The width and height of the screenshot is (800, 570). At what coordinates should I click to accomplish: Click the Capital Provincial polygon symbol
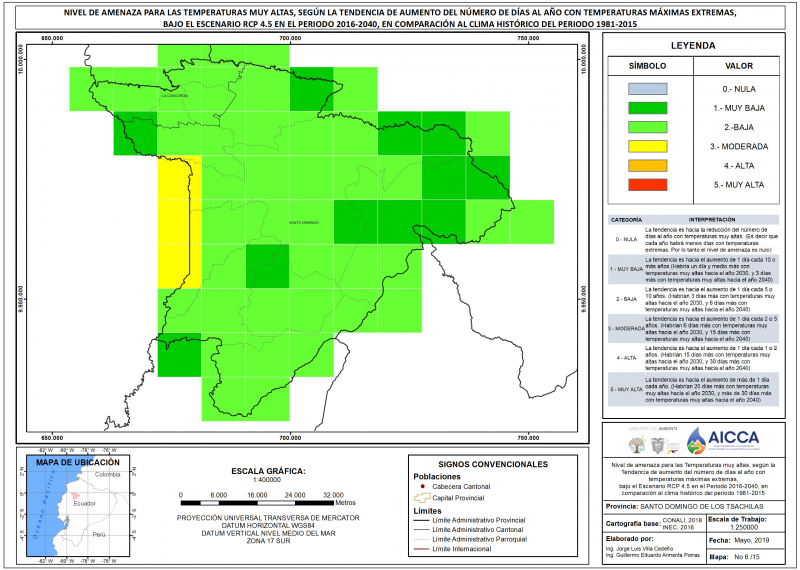coord(422,497)
